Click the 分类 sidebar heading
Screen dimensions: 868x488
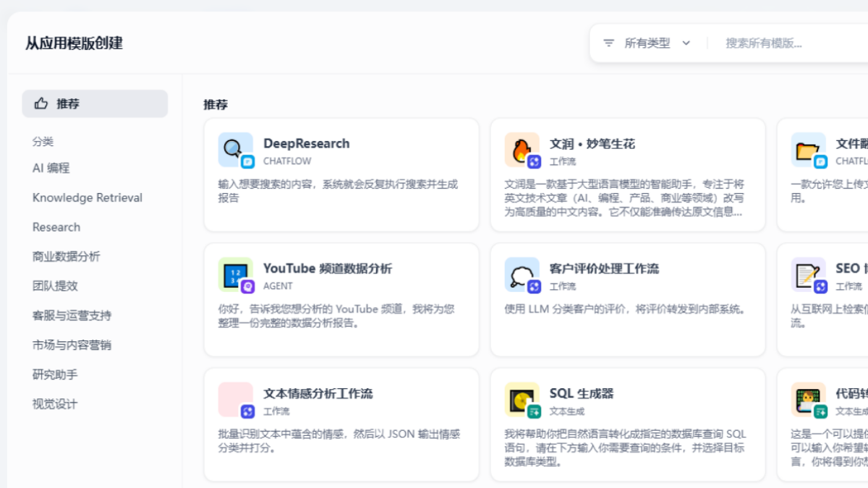click(x=43, y=142)
